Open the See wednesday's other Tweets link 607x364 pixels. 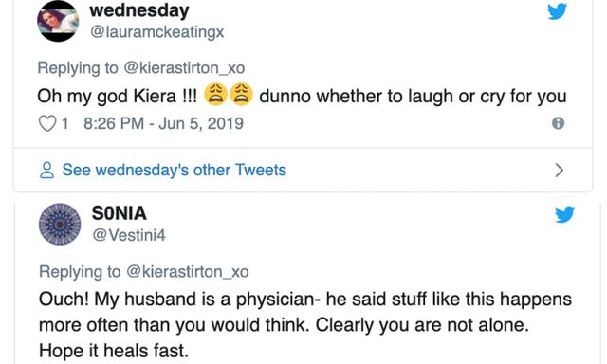tap(175, 170)
